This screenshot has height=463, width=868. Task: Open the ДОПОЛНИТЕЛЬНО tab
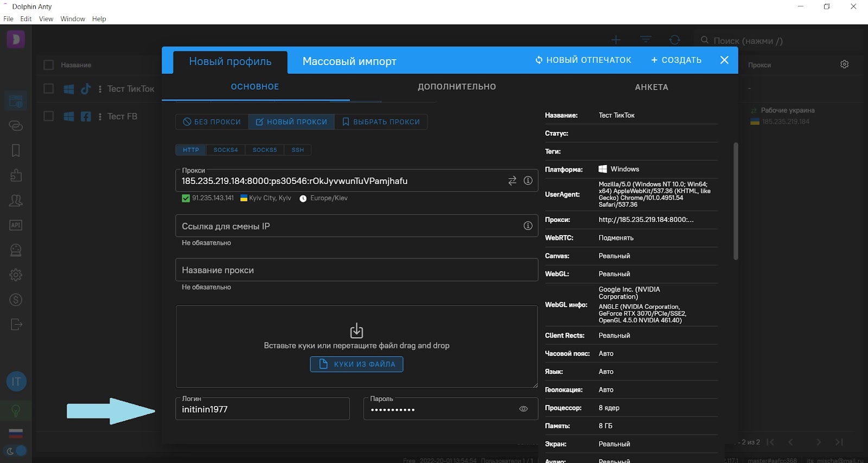point(457,87)
